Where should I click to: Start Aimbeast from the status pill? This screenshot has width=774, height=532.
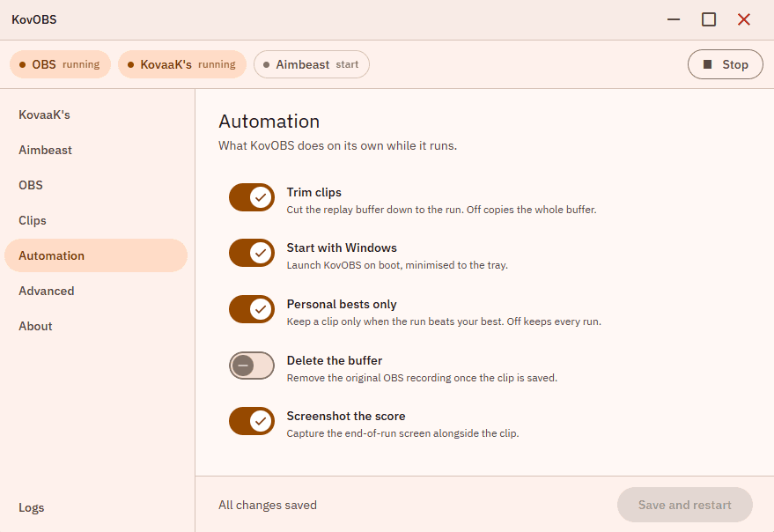(x=312, y=64)
